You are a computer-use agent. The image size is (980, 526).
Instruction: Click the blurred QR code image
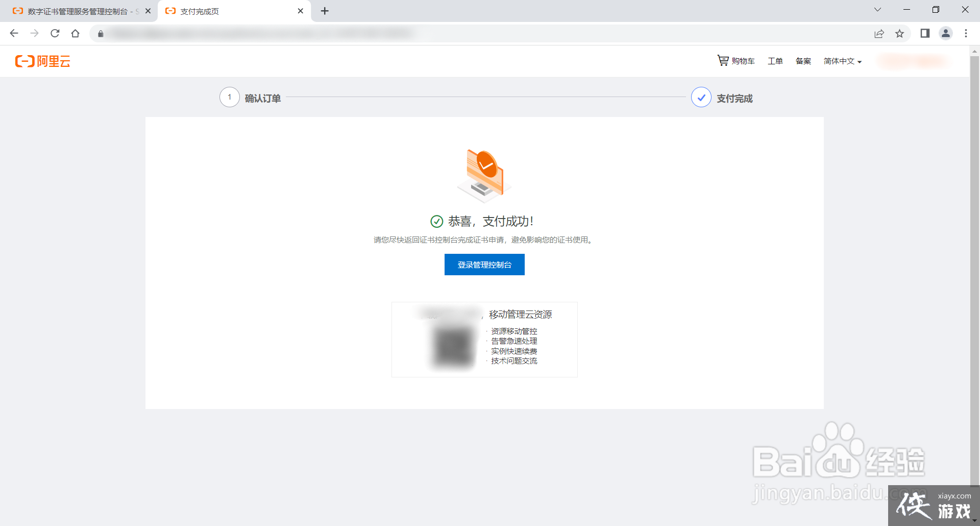pos(453,347)
